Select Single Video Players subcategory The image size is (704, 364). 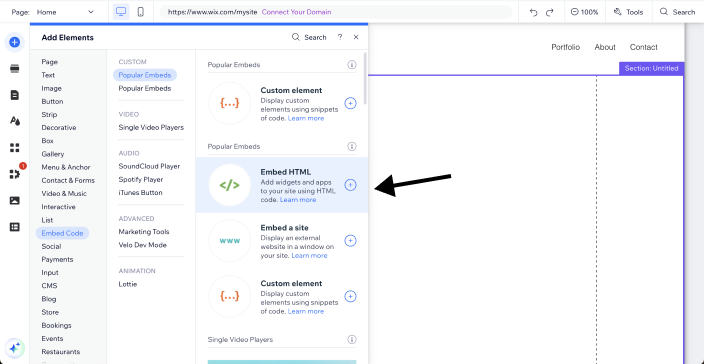pyautogui.click(x=151, y=127)
